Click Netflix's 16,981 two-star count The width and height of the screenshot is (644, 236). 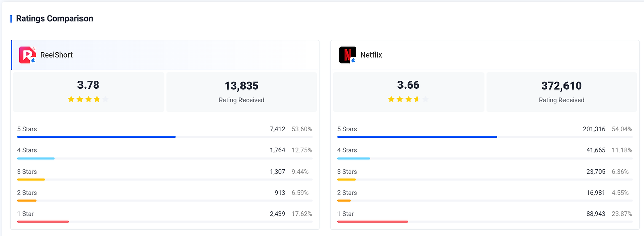coord(596,193)
